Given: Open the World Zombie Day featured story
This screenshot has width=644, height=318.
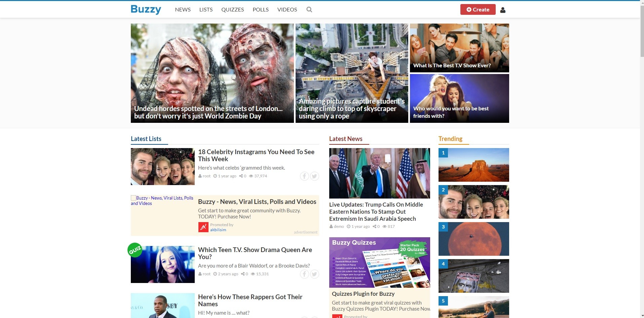Looking at the screenshot, I should 212,73.
